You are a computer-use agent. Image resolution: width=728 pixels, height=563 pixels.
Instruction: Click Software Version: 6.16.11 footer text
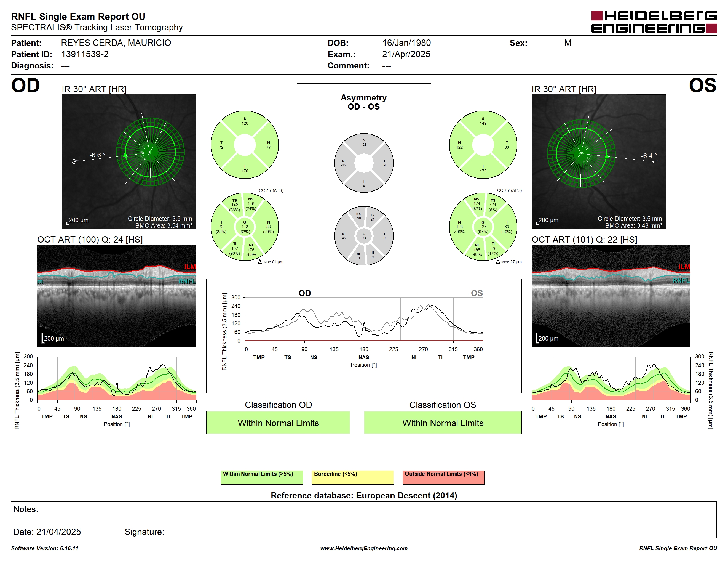click(x=45, y=548)
